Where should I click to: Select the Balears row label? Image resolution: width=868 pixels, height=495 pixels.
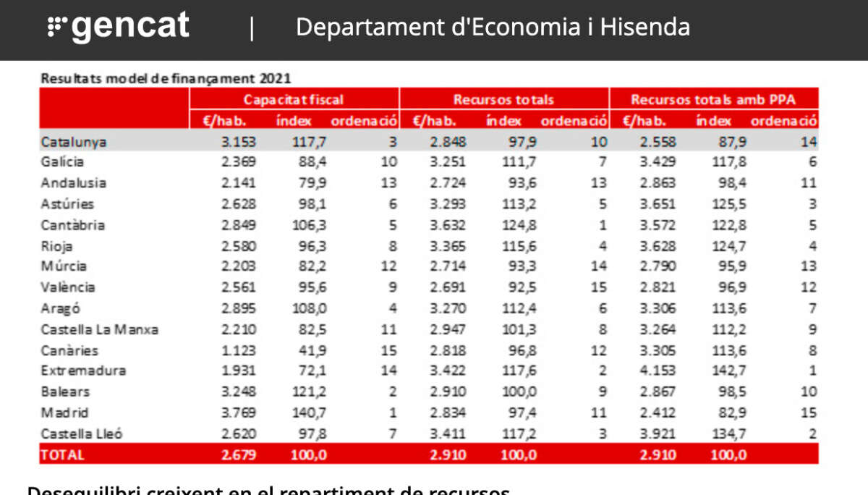[x=66, y=392]
